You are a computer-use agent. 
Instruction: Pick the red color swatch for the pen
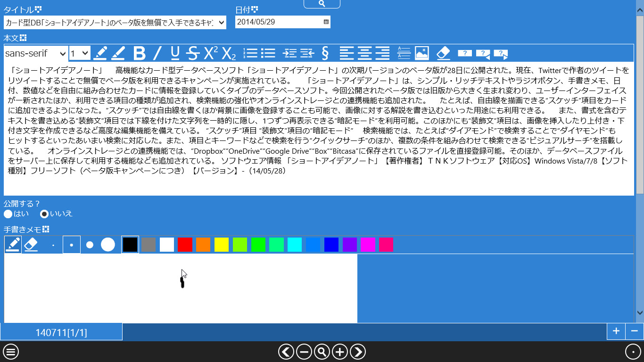[x=185, y=244]
